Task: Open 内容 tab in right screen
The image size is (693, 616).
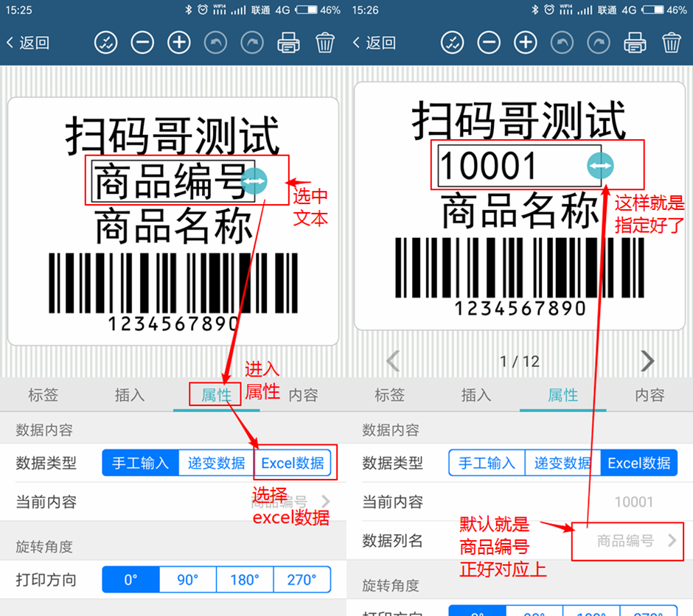Action: tap(650, 395)
